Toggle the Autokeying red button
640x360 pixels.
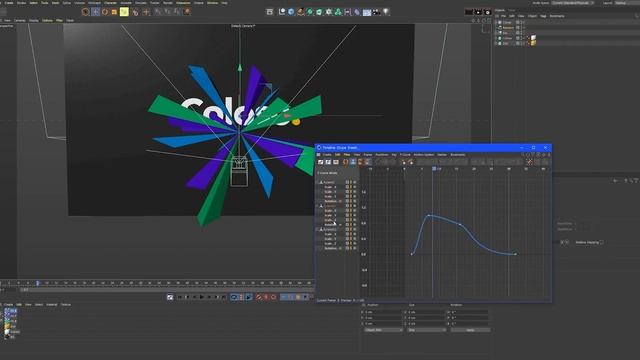[x=266, y=297]
